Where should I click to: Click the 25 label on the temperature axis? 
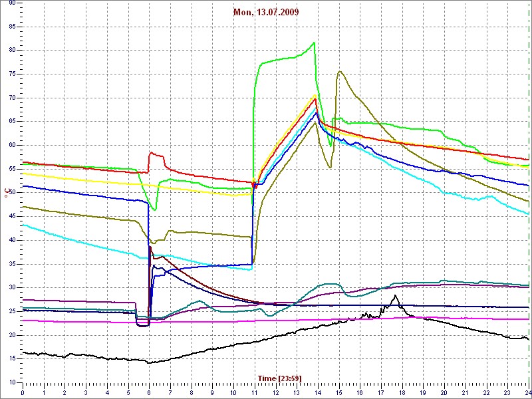[x=11, y=311]
